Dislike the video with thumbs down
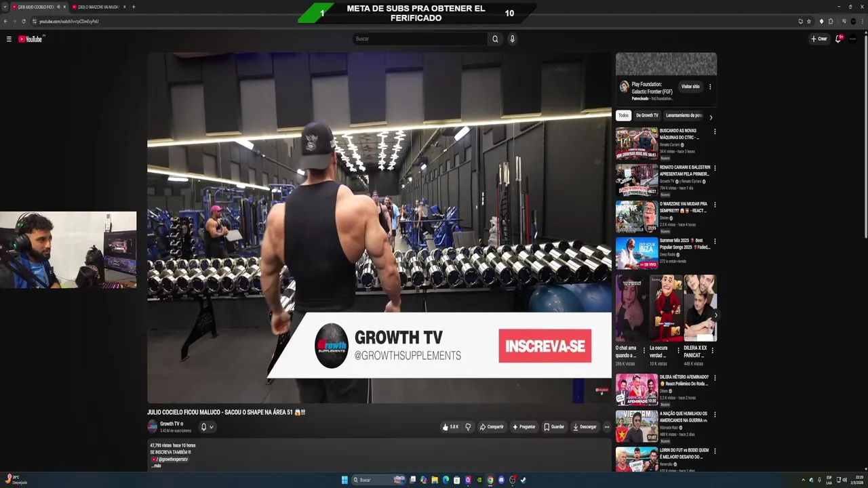 point(468,427)
